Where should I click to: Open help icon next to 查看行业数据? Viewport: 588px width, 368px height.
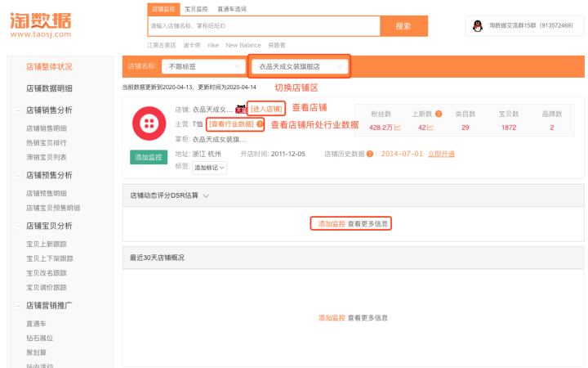(x=260, y=124)
